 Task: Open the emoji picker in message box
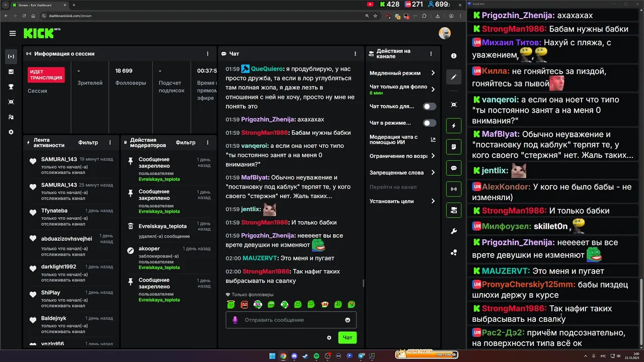[x=348, y=320]
